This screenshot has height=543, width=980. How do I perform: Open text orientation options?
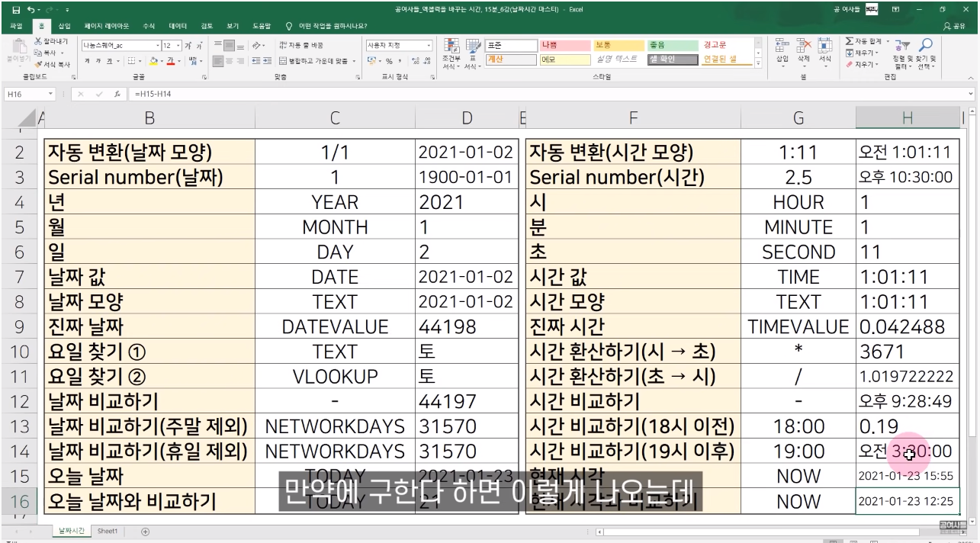[x=258, y=45]
